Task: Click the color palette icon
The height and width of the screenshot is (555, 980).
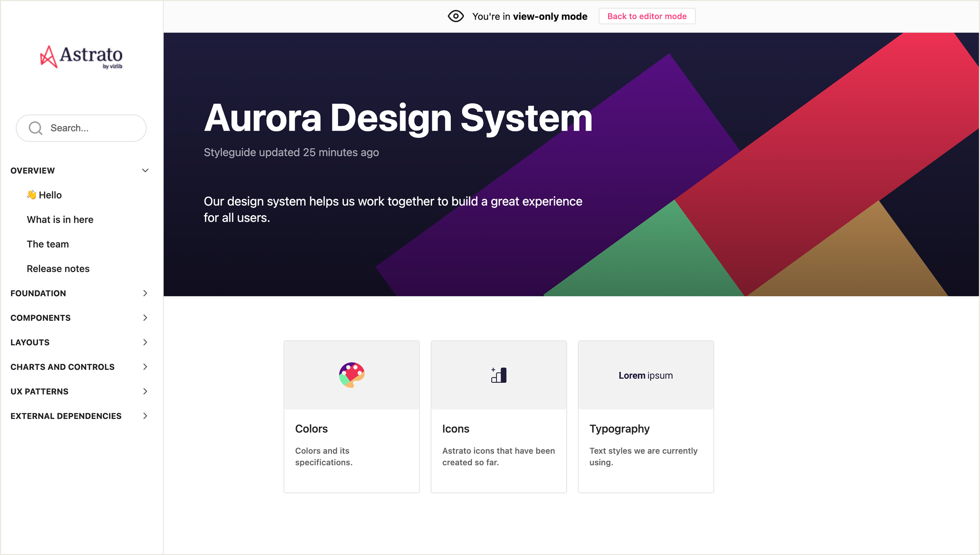Action: [x=352, y=375]
